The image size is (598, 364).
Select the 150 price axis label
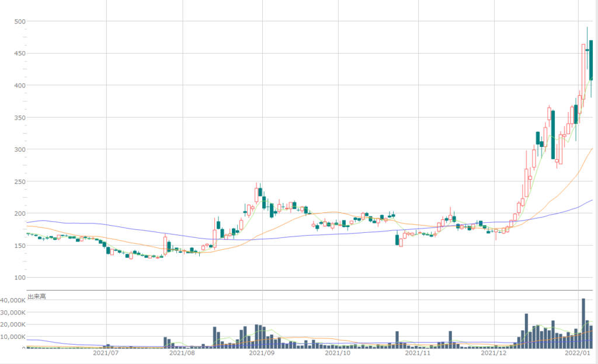tap(20, 246)
